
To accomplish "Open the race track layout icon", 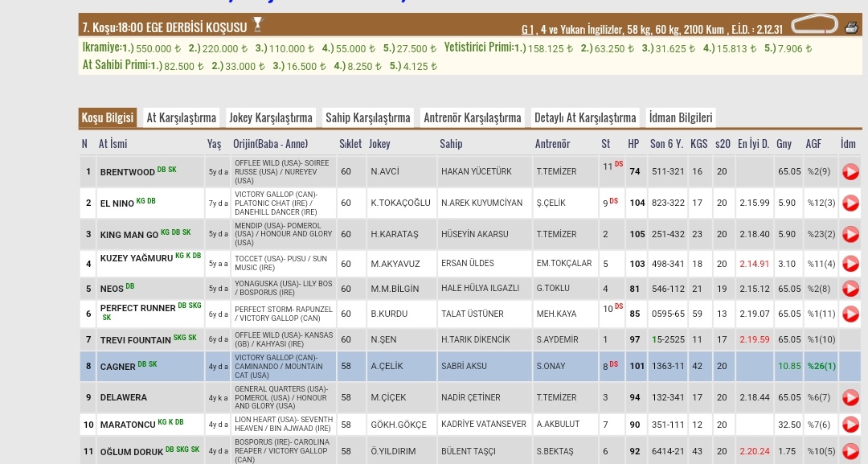I will (815, 25).
